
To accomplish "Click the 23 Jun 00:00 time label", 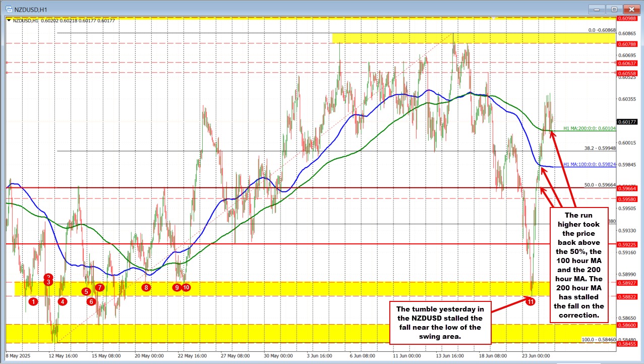I will pos(537,355).
